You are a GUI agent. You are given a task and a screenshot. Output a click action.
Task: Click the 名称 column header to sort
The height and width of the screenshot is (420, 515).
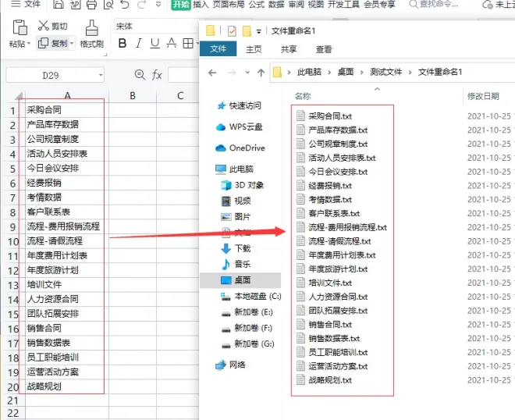pos(303,96)
